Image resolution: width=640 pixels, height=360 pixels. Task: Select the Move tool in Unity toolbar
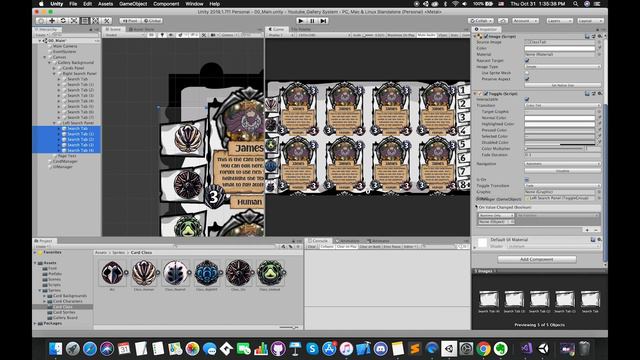click(x=52, y=20)
